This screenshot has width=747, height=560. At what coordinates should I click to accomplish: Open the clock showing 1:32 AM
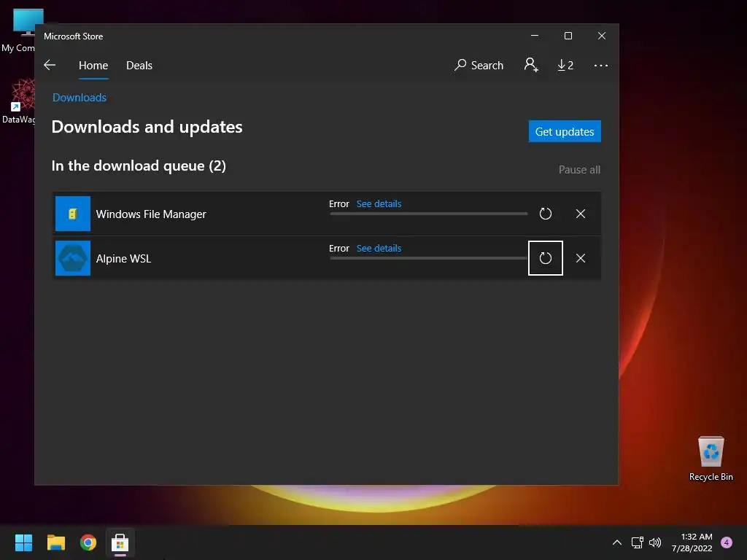[x=692, y=542]
